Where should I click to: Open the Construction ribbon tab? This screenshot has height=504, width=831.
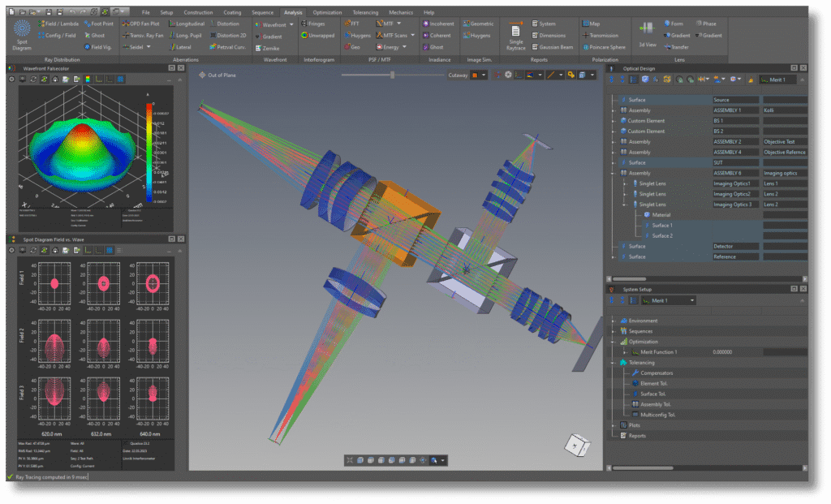(198, 13)
